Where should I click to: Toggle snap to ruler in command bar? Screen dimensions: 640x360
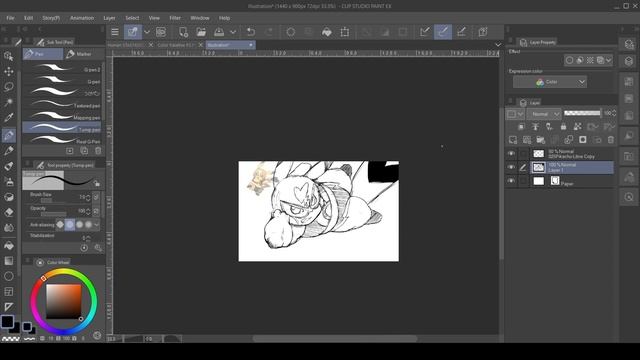tap(425, 32)
